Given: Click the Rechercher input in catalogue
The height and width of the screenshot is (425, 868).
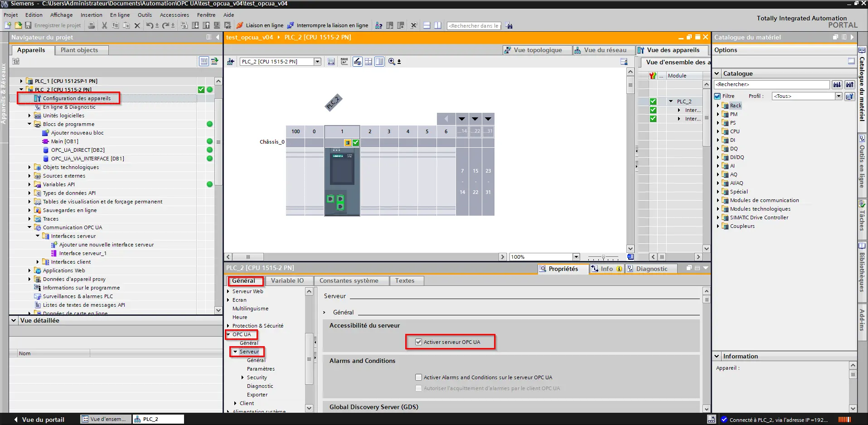Looking at the screenshot, I should (771, 84).
